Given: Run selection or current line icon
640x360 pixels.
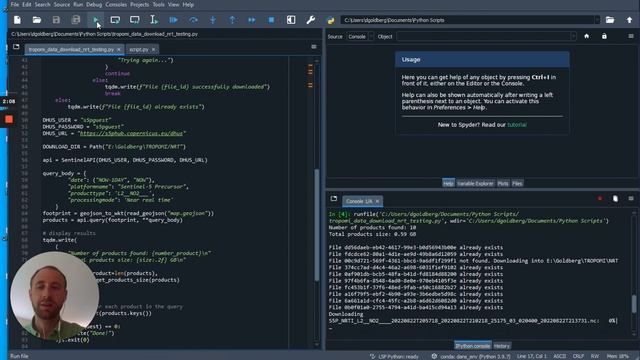Looking at the screenshot, I should 154,20.
